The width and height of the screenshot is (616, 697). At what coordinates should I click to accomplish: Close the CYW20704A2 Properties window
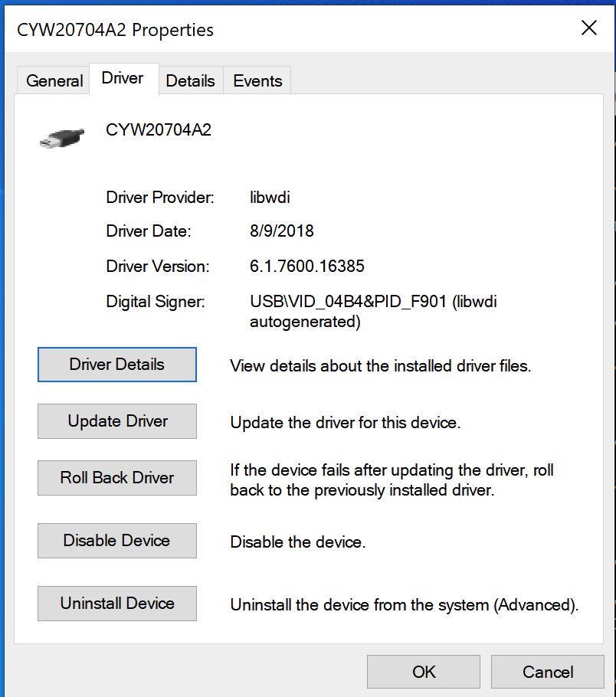point(588,28)
